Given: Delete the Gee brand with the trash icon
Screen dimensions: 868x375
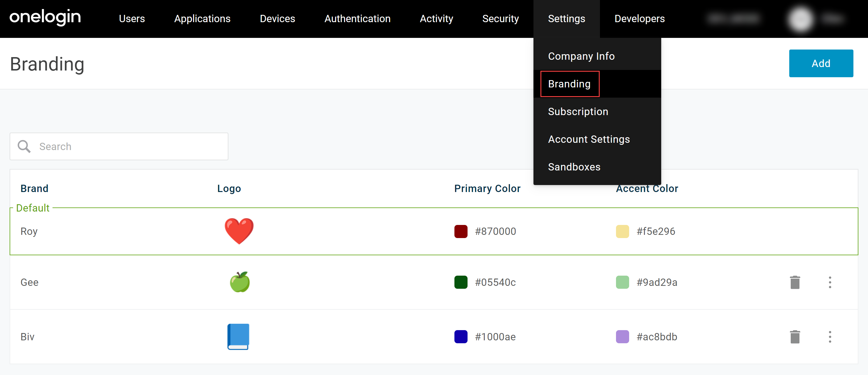Looking at the screenshot, I should pos(795,282).
